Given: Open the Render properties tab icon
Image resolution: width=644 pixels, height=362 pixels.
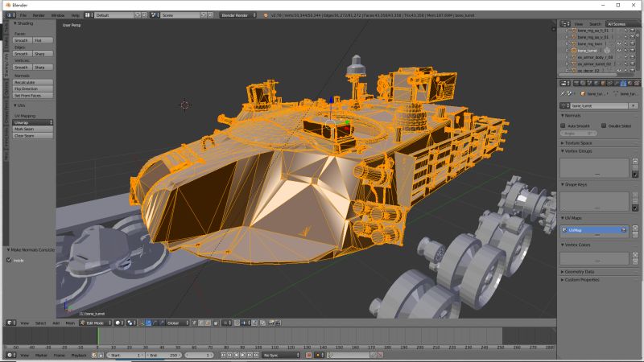Looking at the screenshot, I should (576, 84).
